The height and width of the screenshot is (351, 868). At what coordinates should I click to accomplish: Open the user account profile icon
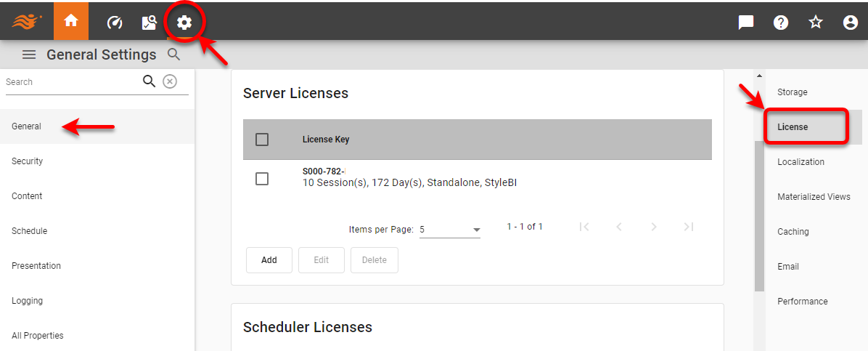(x=851, y=23)
